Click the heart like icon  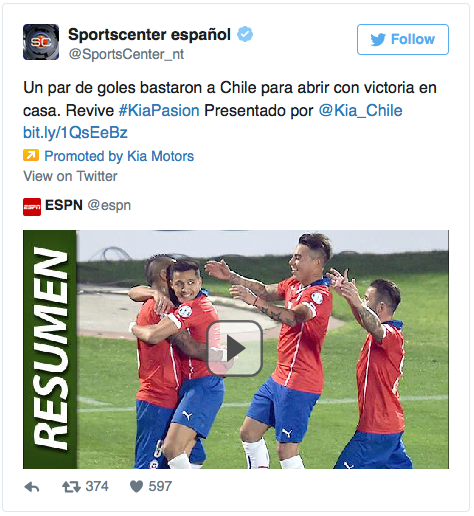click(x=136, y=487)
